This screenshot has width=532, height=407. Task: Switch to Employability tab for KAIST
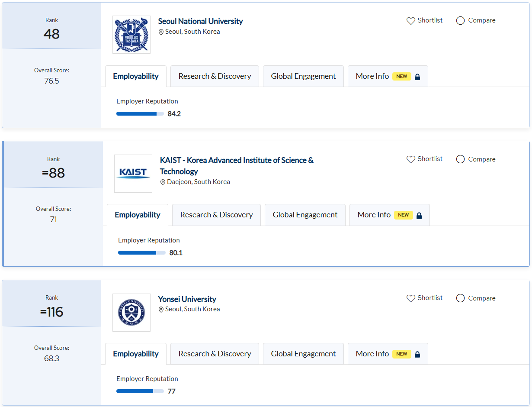pyautogui.click(x=138, y=215)
